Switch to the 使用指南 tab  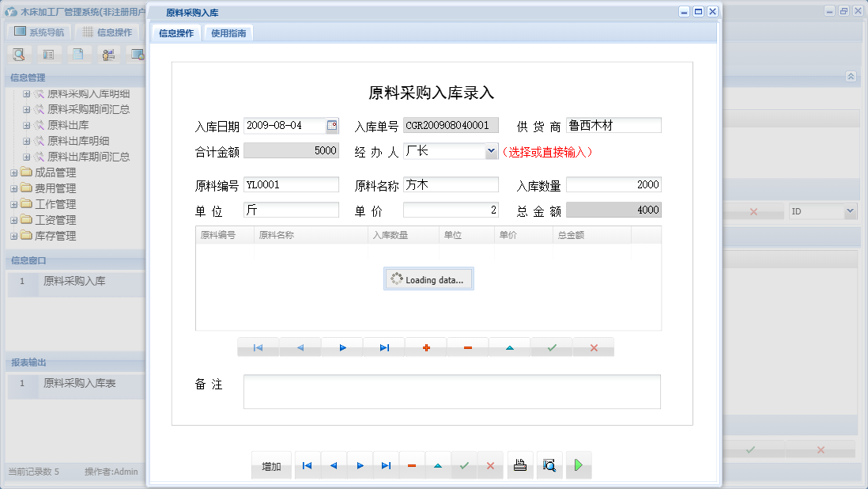click(228, 33)
